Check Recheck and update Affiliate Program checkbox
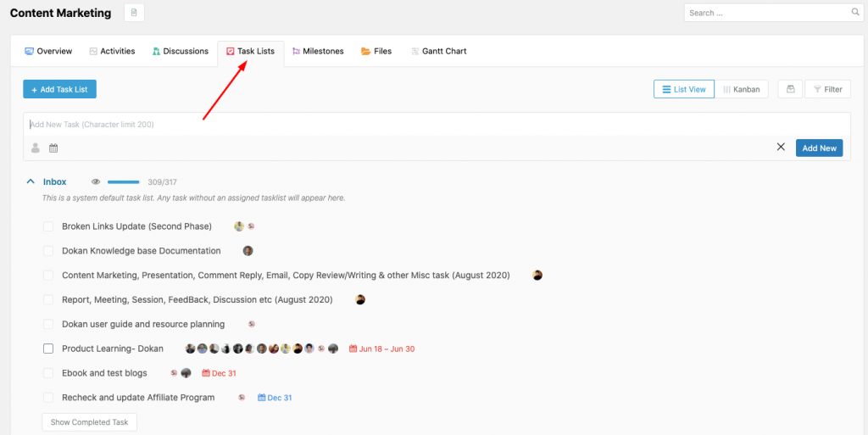 point(48,398)
